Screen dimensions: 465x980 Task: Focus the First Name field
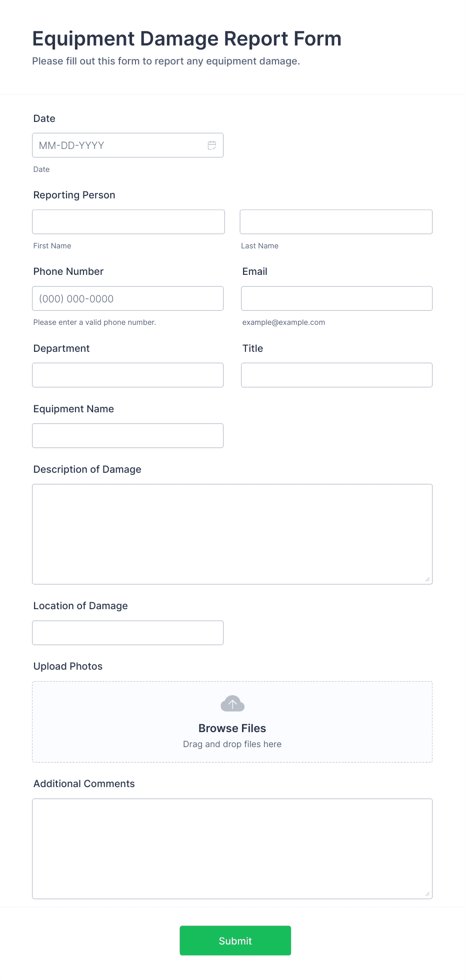128,222
